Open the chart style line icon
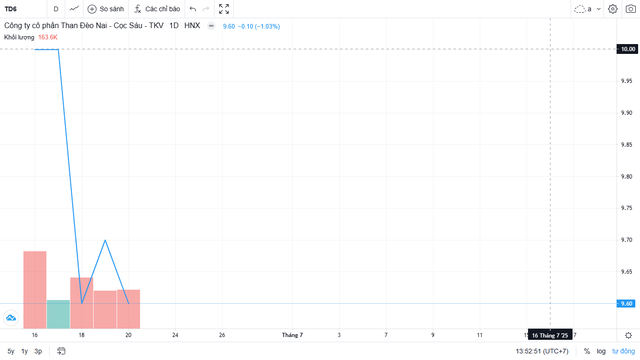Screen dimensions: 640x360 click(74, 9)
